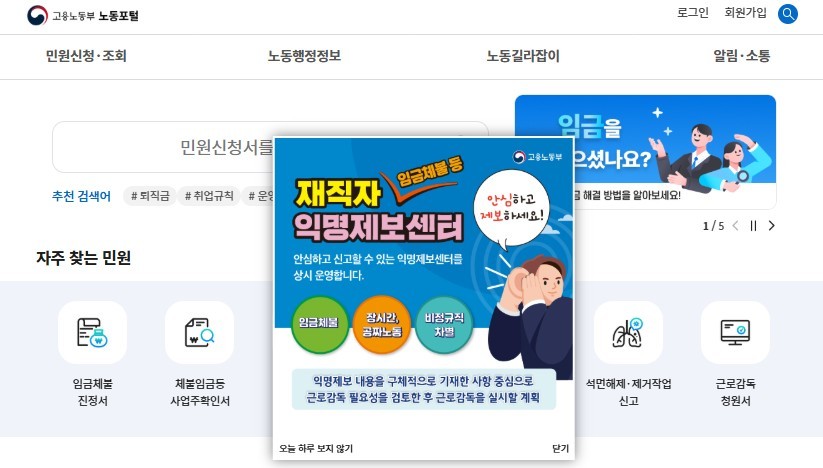The height and width of the screenshot is (468, 823).
Task: Close the popup with 닫기
Action: pos(560,449)
